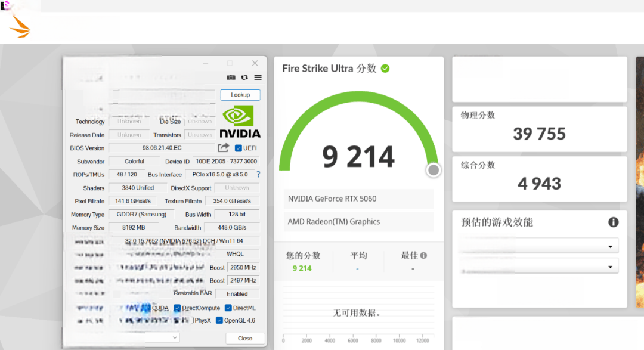The height and width of the screenshot is (350, 644).
Task: Click the green 9 214 under 您的分数
Action: [x=302, y=268]
